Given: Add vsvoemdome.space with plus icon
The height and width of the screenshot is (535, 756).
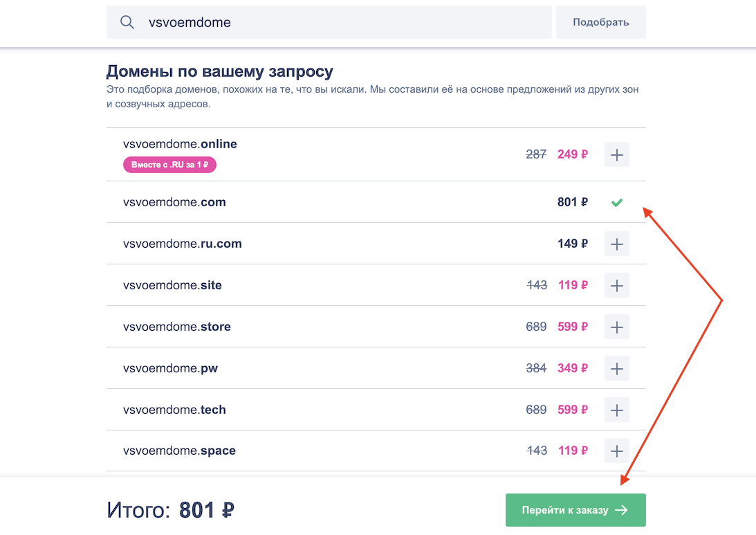Looking at the screenshot, I should (617, 451).
